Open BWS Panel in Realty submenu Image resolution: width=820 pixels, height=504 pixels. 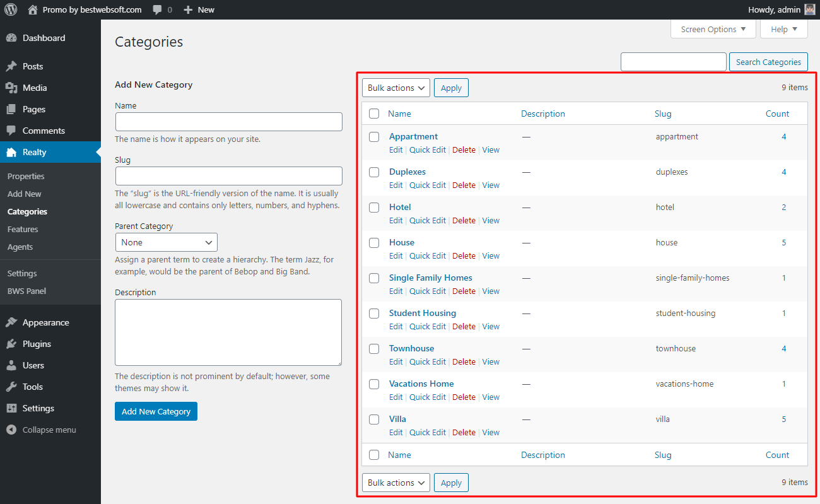26,291
